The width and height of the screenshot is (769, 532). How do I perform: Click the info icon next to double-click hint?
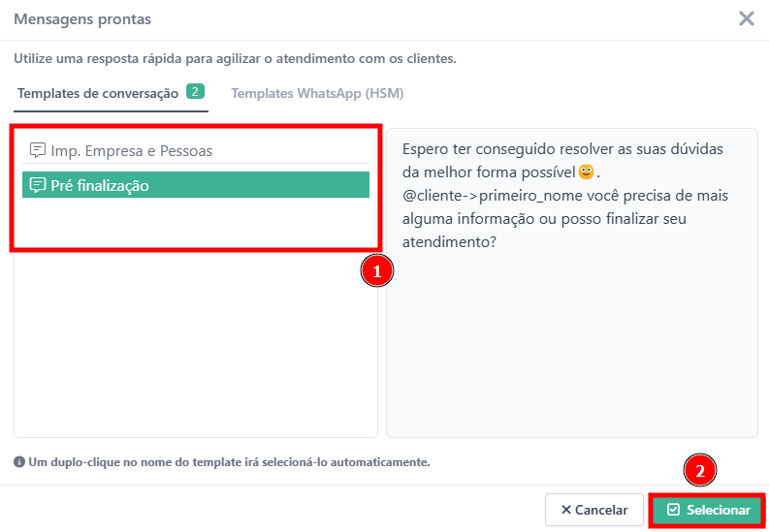point(19,462)
